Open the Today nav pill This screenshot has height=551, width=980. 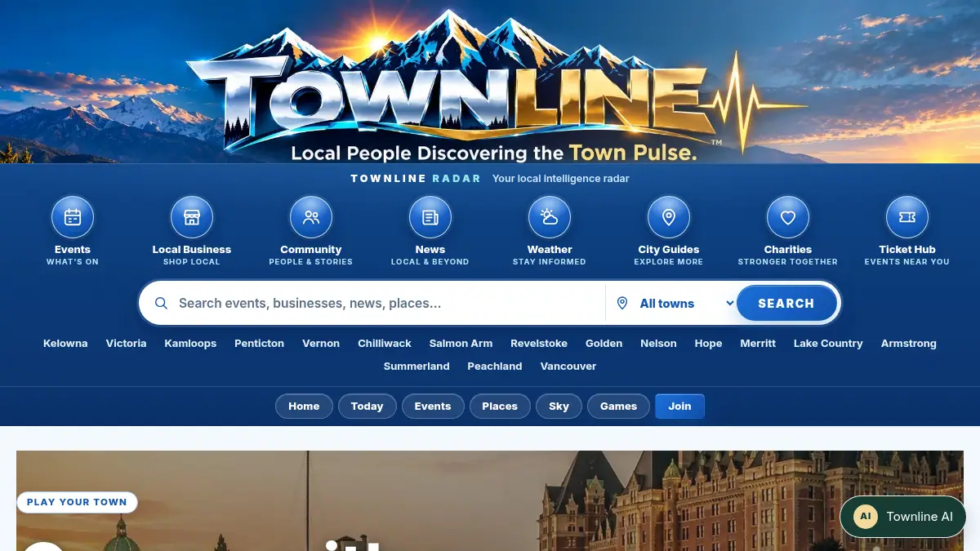click(x=367, y=406)
